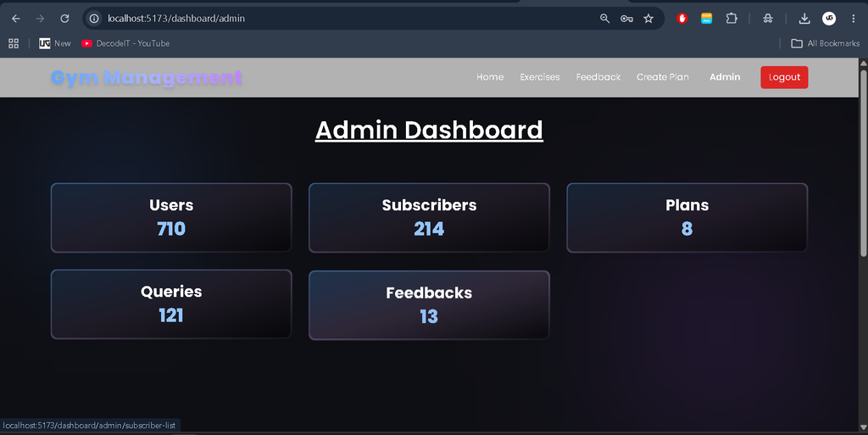
Task: Click the scrollbar up arrow
Action: (863, 63)
